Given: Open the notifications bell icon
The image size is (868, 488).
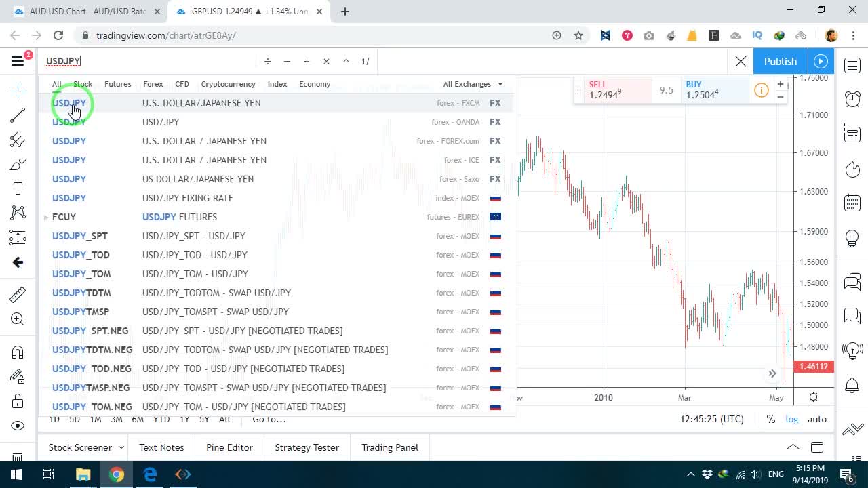Looking at the screenshot, I should click(852, 385).
